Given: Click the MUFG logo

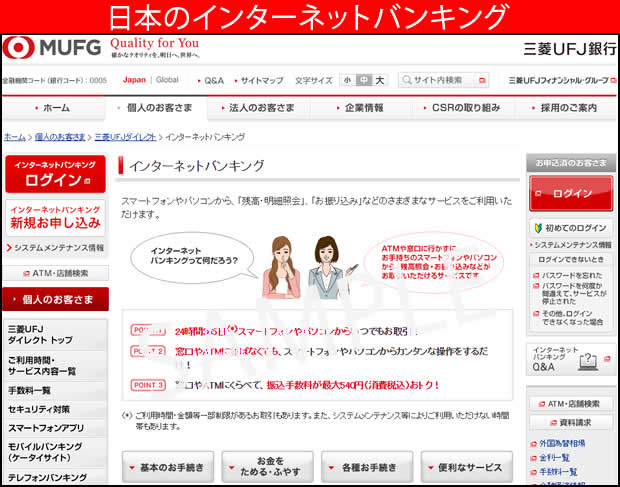Looking at the screenshot, I should tap(52, 48).
